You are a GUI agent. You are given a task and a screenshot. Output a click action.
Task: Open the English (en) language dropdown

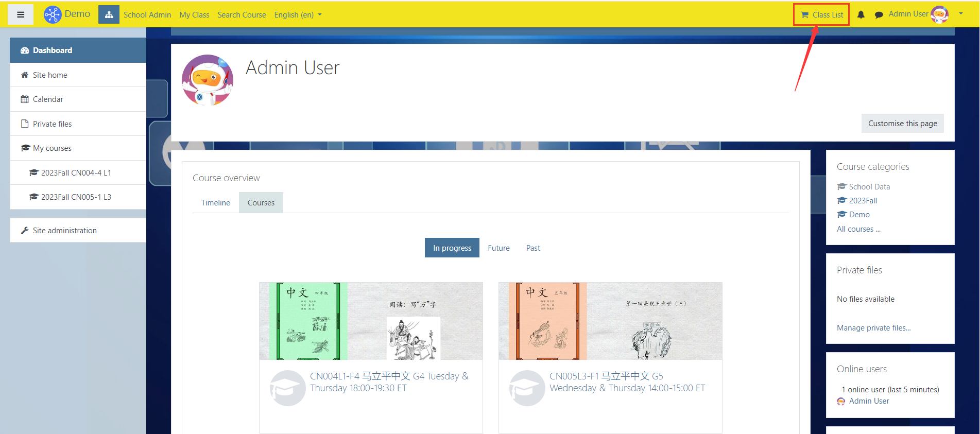point(298,15)
